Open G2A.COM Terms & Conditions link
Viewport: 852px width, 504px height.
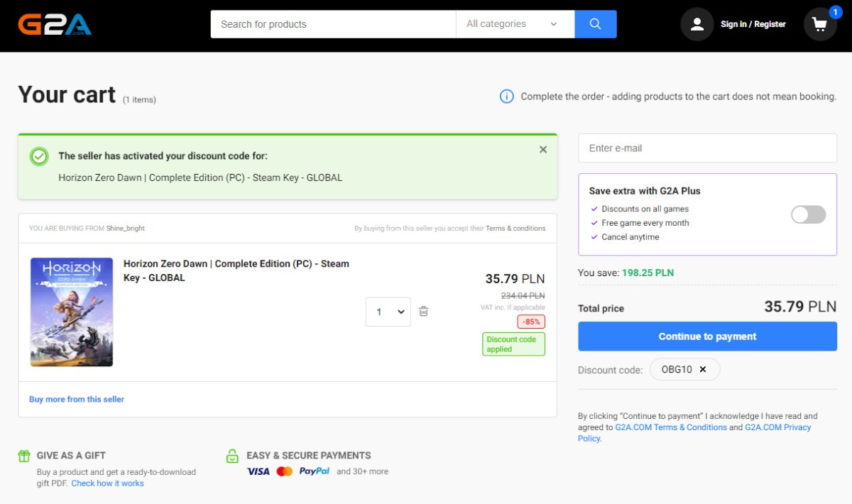click(671, 427)
